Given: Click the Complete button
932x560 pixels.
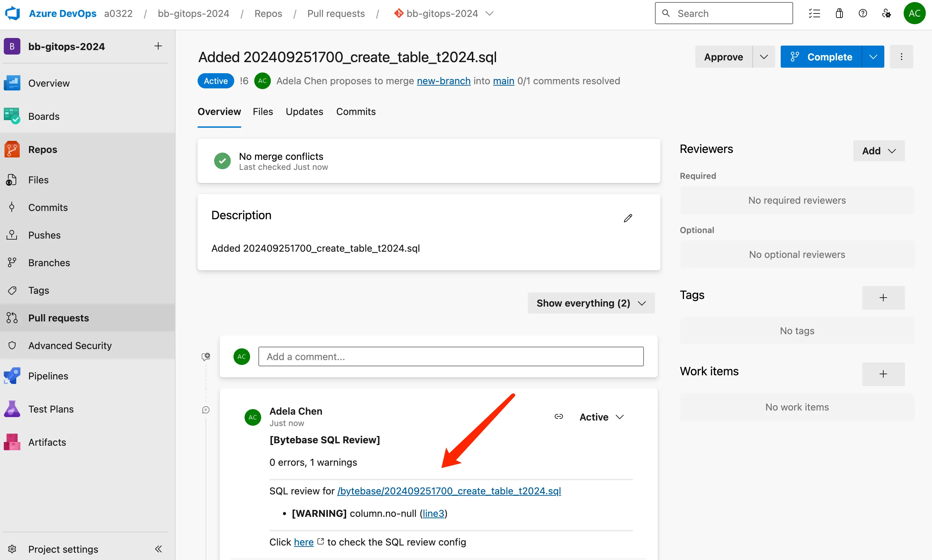Looking at the screenshot, I should pyautogui.click(x=821, y=57).
